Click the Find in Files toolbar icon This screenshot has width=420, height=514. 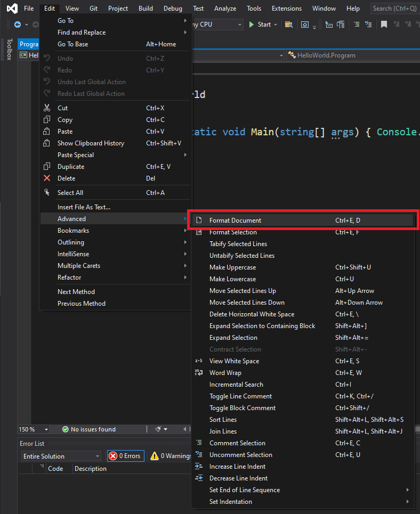pos(288,25)
